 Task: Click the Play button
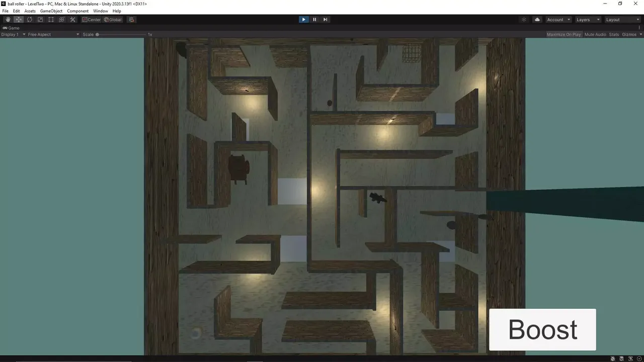(x=303, y=20)
